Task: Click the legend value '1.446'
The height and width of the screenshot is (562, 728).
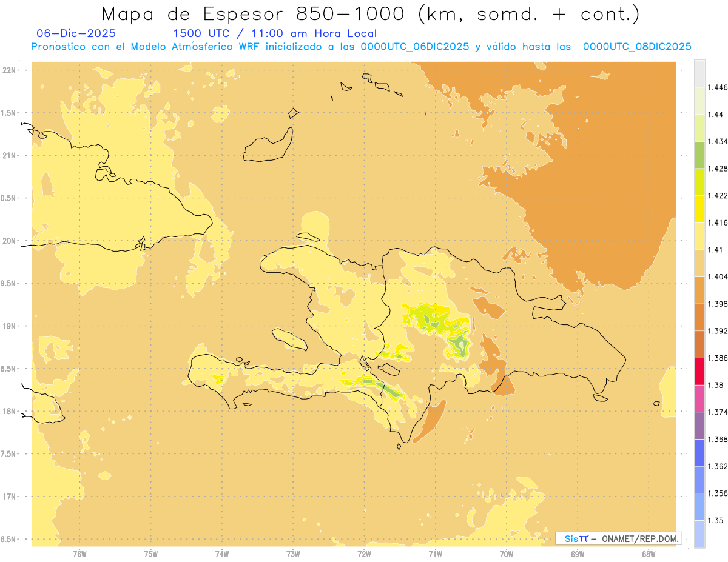Action: click(x=719, y=87)
